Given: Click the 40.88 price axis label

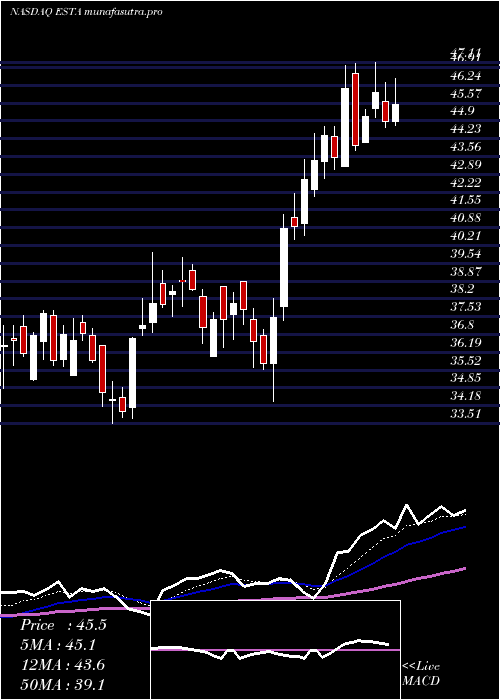Looking at the screenshot, I should coord(466,218).
